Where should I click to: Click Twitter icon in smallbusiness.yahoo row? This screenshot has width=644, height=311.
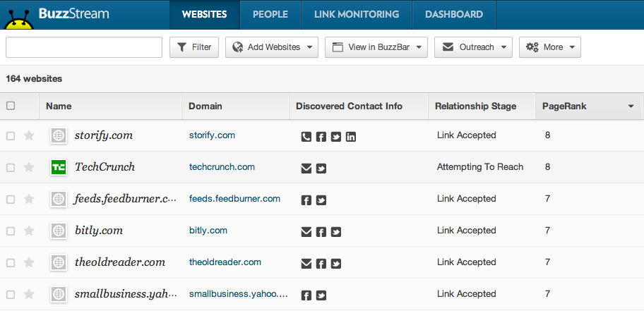click(x=321, y=295)
